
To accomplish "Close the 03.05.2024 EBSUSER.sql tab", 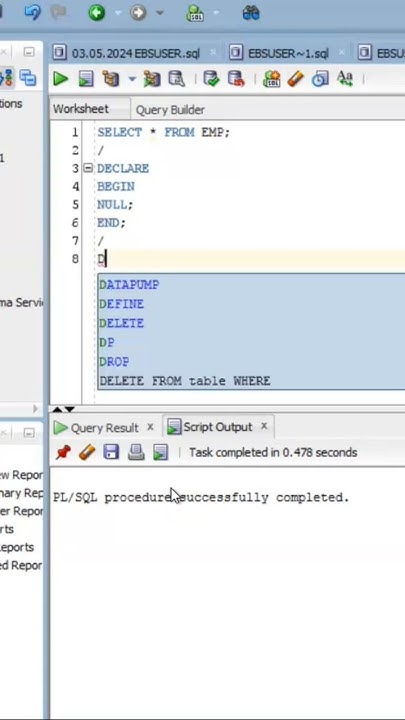I will 213,53.
